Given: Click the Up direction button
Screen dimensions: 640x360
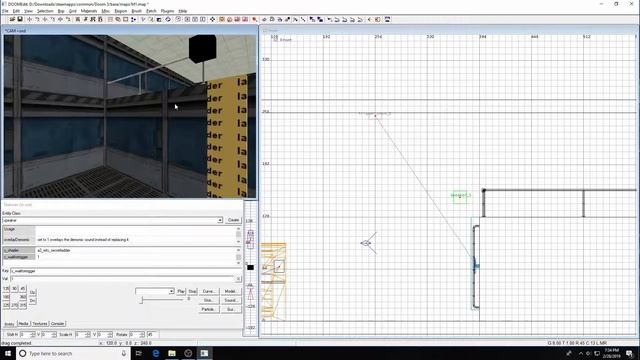Looking at the screenshot, I should point(33,292).
